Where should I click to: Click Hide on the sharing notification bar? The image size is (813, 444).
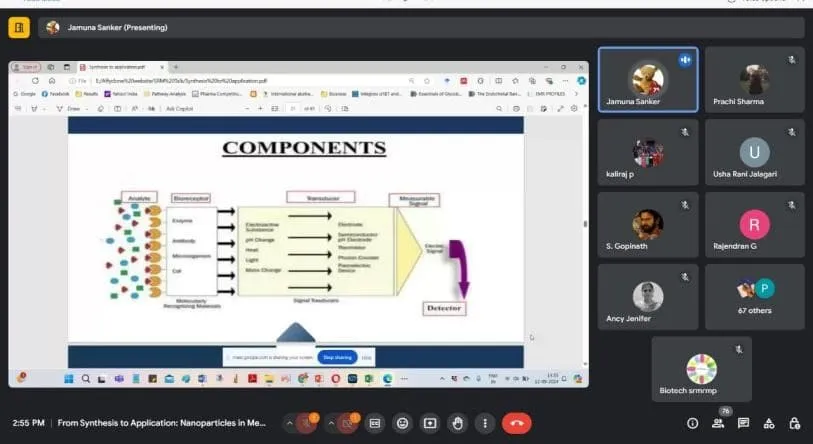click(x=367, y=358)
